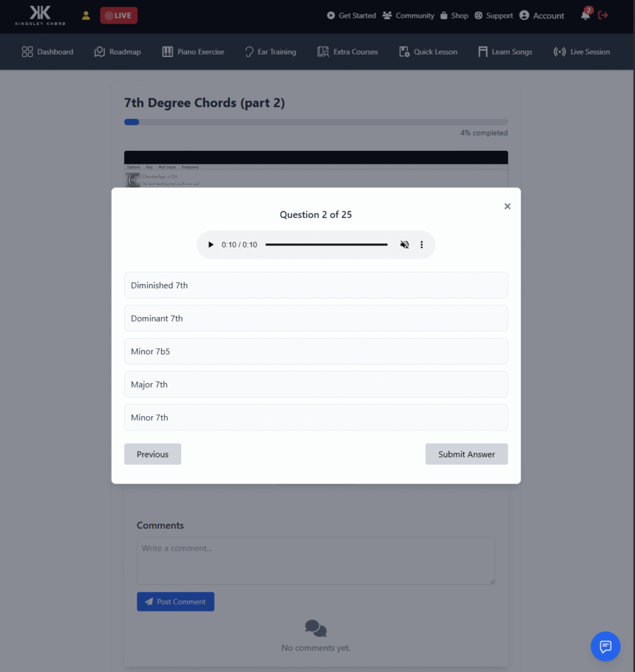Image resolution: width=635 pixels, height=672 pixels.
Task: Select the Diminished 7th answer
Action: pyautogui.click(x=316, y=285)
